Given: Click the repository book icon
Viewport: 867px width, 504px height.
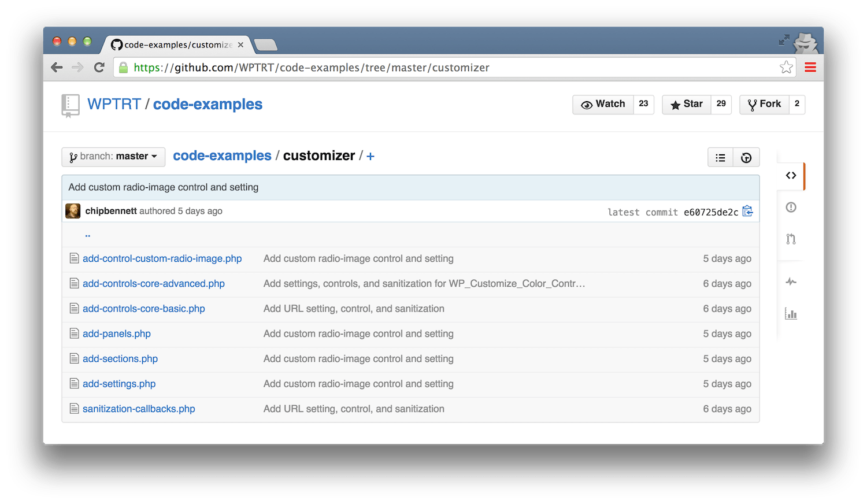Looking at the screenshot, I should coord(71,106).
